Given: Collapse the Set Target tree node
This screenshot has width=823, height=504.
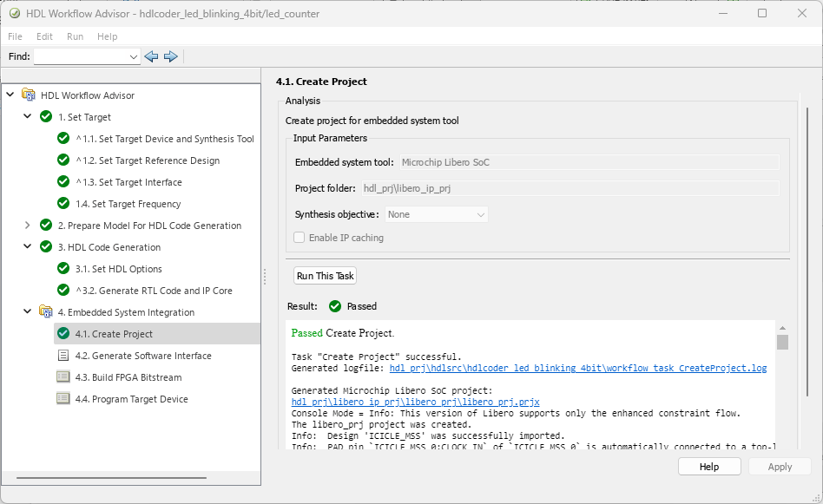Looking at the screenshot, I should tap(27, 117).
